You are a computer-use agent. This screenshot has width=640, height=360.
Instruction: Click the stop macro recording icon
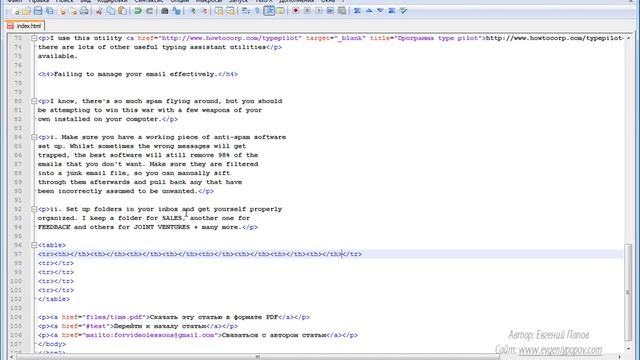pos(307,11)
